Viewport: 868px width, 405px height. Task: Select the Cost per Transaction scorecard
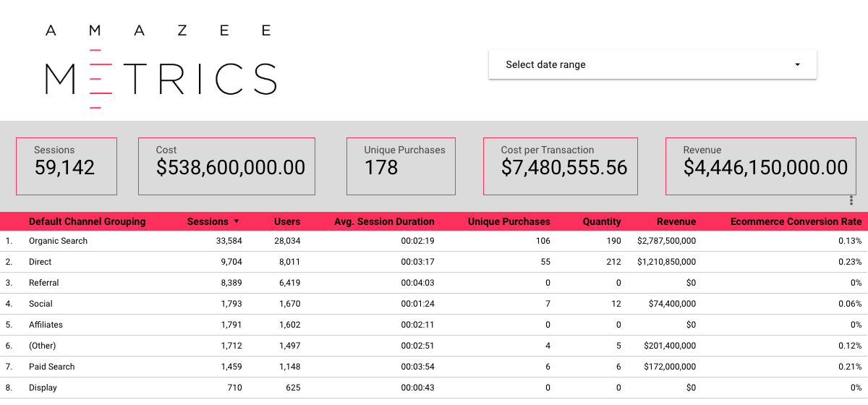pyautogui.click(x=560, y=166)
